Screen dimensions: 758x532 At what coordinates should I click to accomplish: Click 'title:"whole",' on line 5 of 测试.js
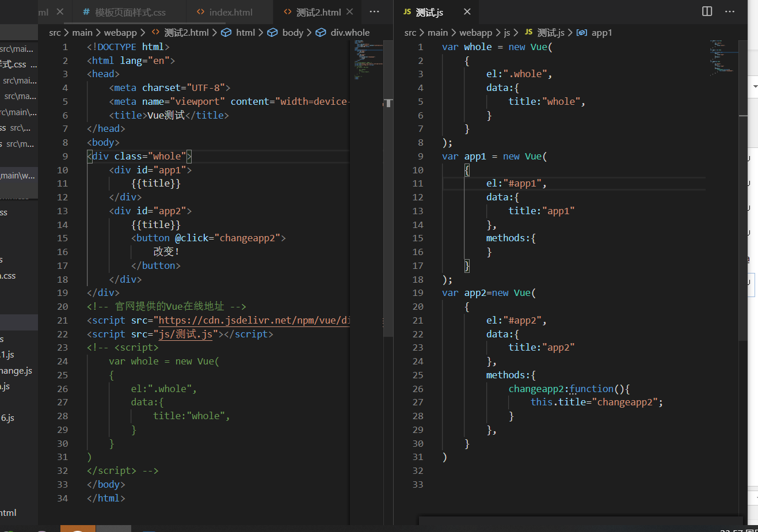pos(547,101)
